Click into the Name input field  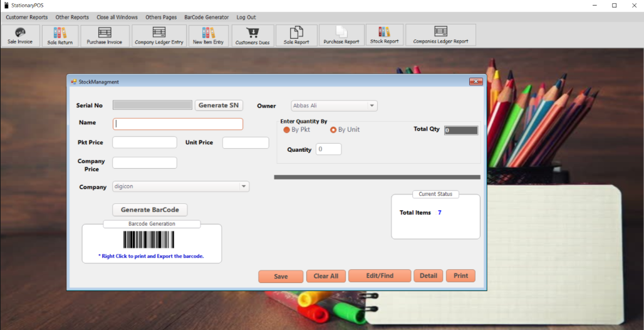[x=178, y=124]
